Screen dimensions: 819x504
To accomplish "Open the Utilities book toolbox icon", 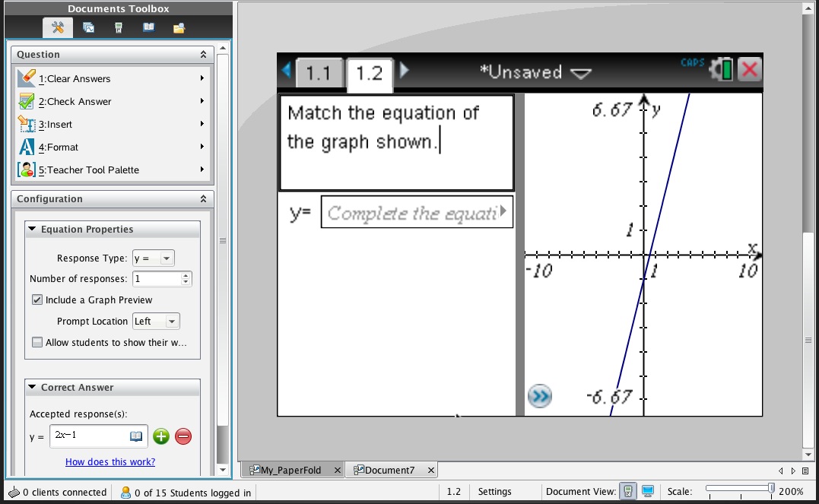I will pyautogui.click(x=149, y=28).
